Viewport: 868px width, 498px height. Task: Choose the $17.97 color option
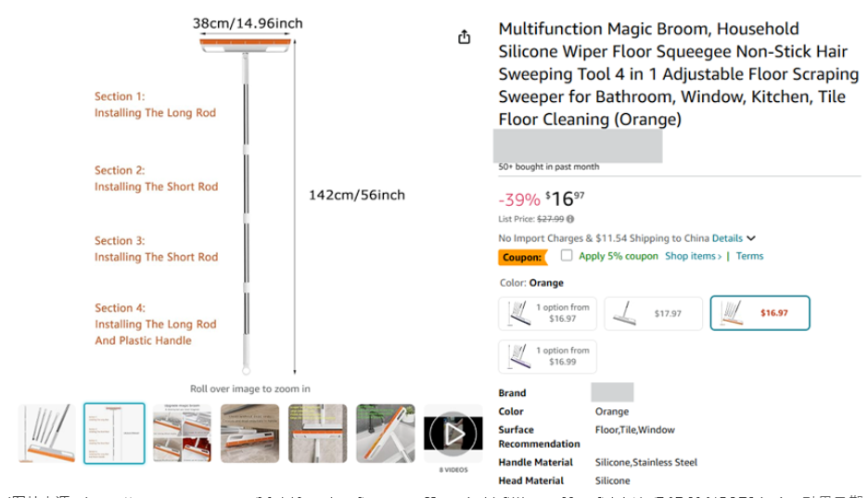653,313
